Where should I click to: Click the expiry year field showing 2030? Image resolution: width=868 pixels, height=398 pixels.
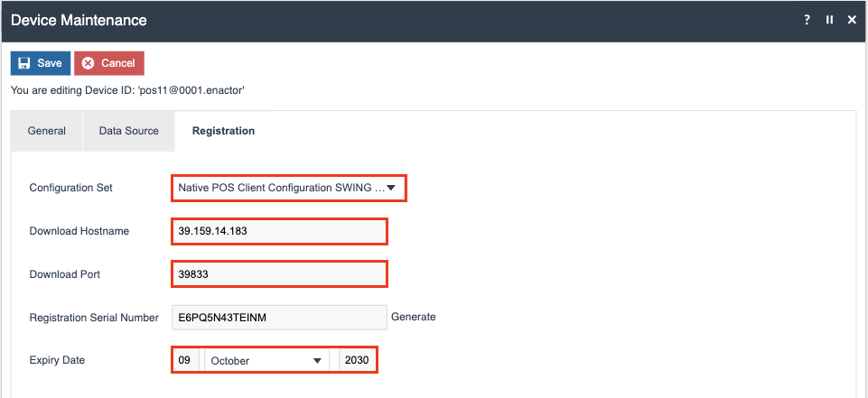357,360
